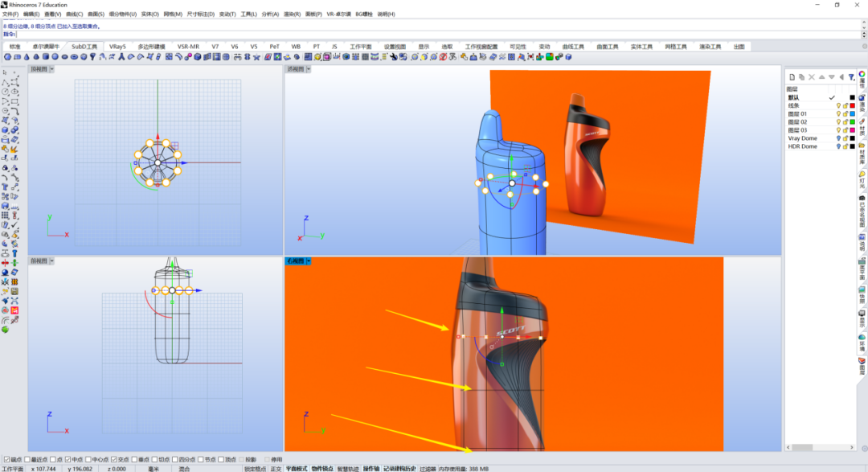The image size is (868, 472).
Task: Toggle the 端点 osnap checkbox
Action: [6, 459]
